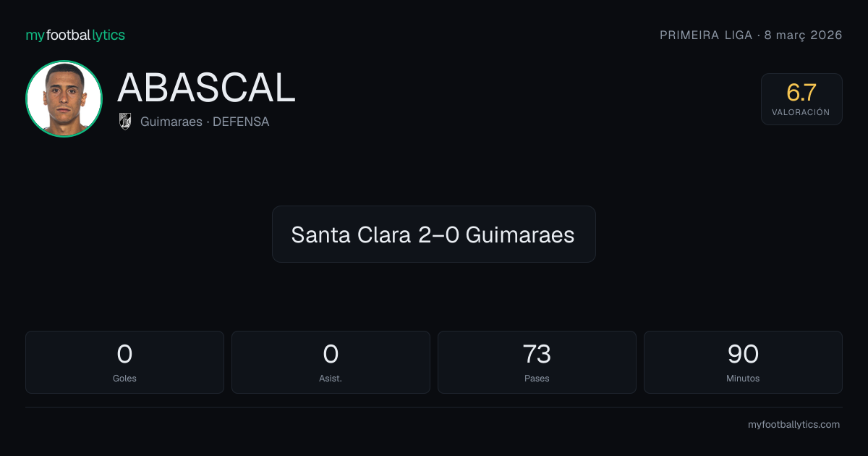Click the Primeira Liga date header
This screenshot has height=456, width=868.
click(x=751, y=35)
